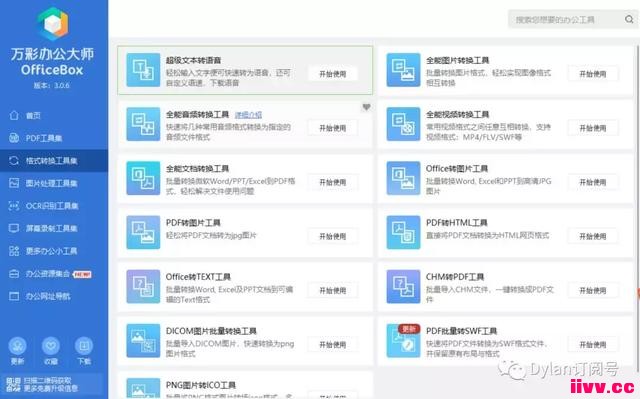Screen dimensions: 640x399
Task: Click the magnifier search icon
Action: [x=629, y=19]
